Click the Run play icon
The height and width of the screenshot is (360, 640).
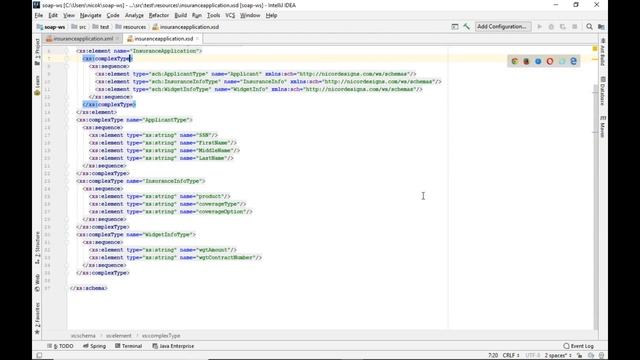click(539, 27)
